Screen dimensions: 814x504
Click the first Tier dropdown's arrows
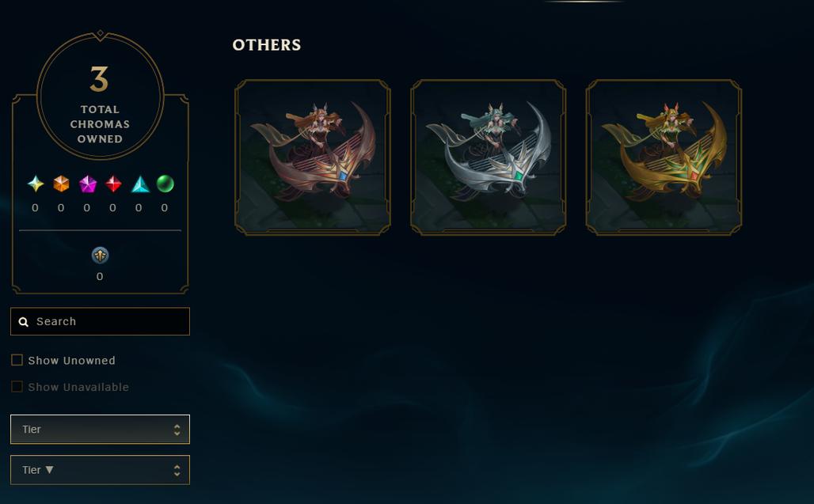coord(177,430)
